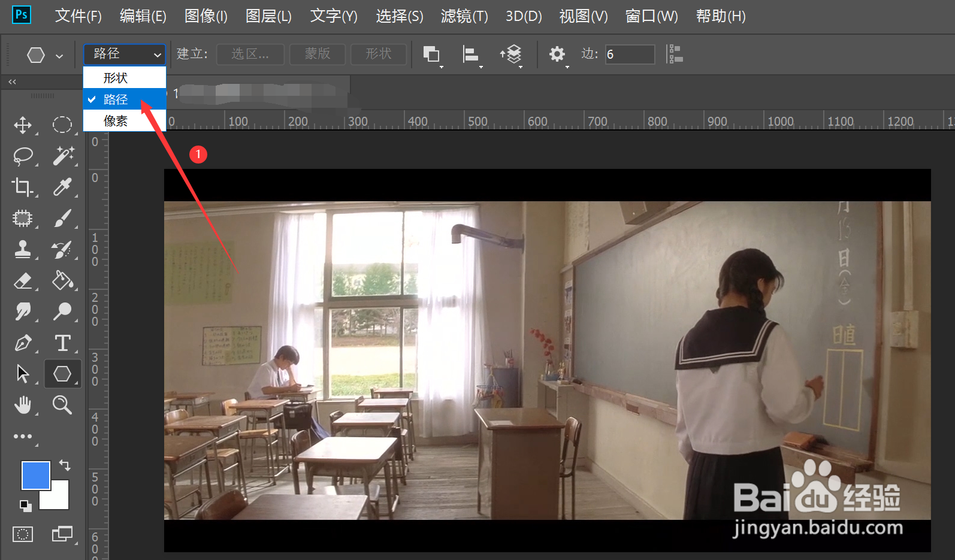Select the Eyedropper tool
This screenshot has height=560, width=955.
tap(62, 187)
